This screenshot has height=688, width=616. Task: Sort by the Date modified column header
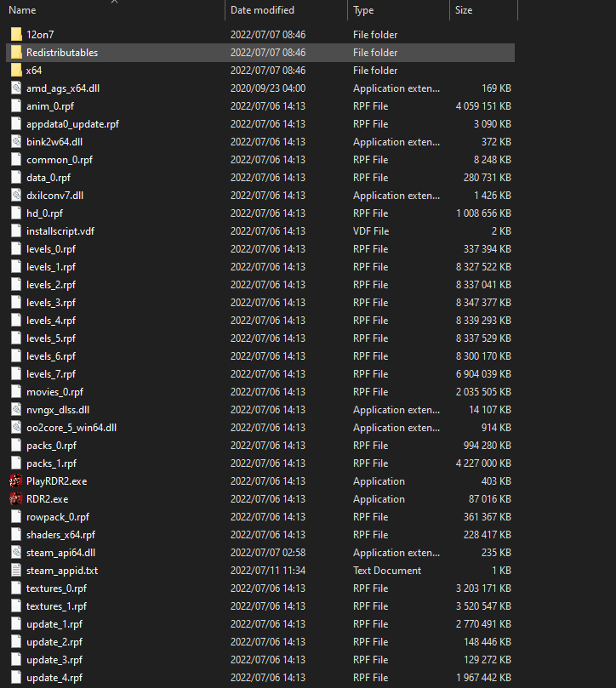[x=262, y=10]
